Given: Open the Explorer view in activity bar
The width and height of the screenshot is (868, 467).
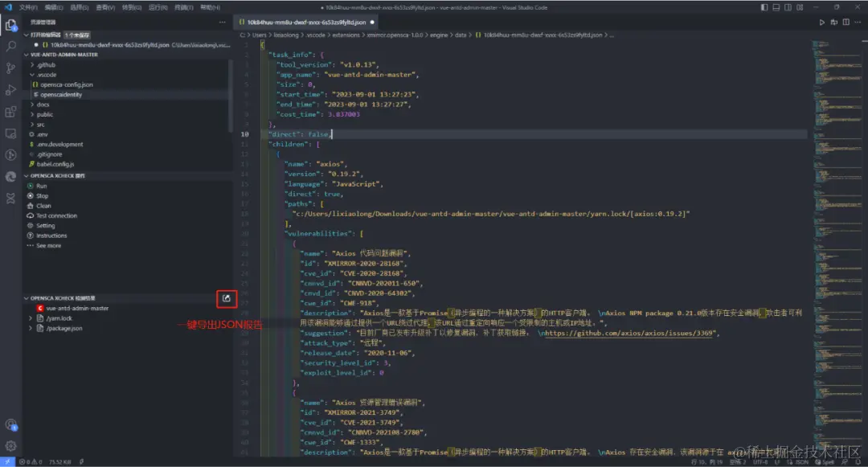Looking at the screenshot, I should coord(10,26).
